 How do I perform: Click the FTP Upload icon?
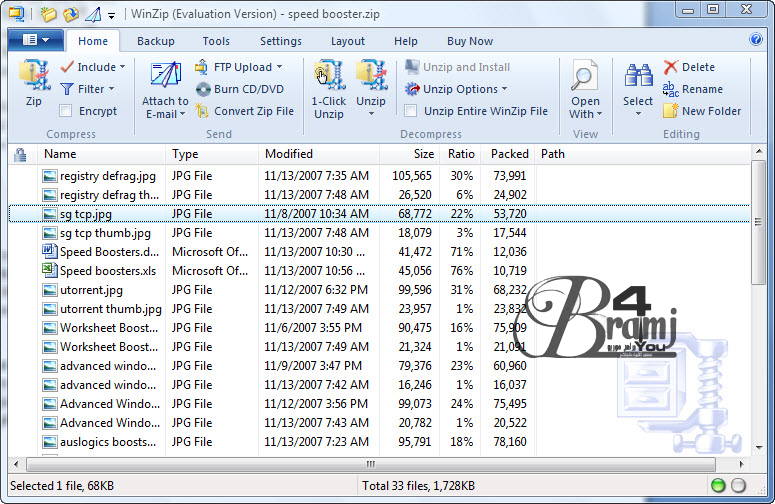[202, 67]
